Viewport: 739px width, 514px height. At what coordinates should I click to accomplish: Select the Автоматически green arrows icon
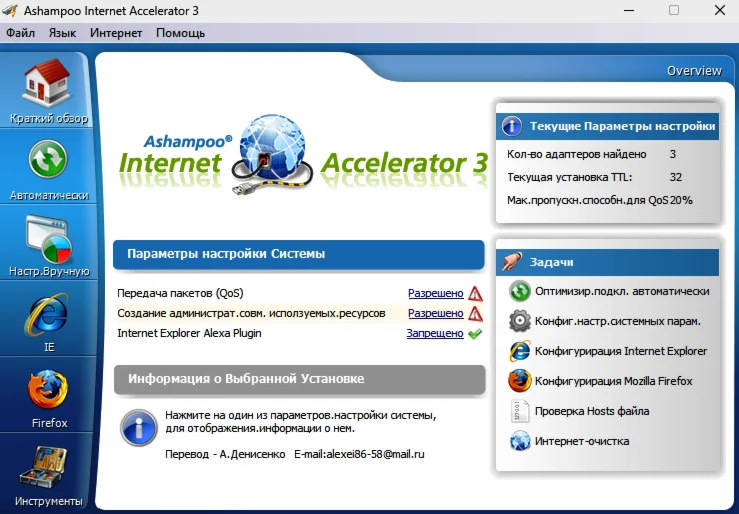48,159
